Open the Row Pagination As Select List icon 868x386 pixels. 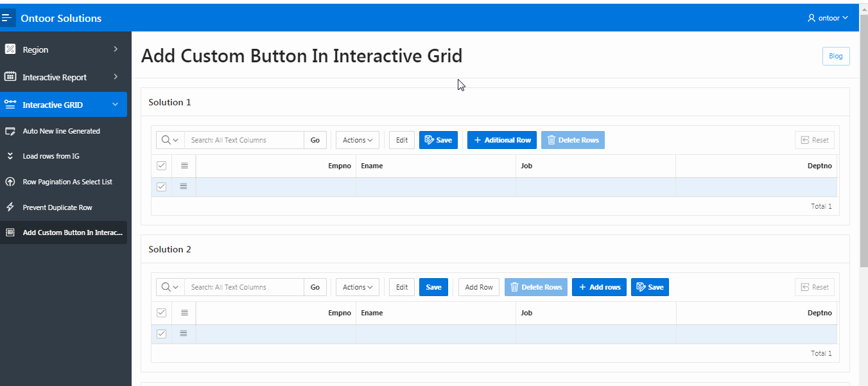coord(11,182)
